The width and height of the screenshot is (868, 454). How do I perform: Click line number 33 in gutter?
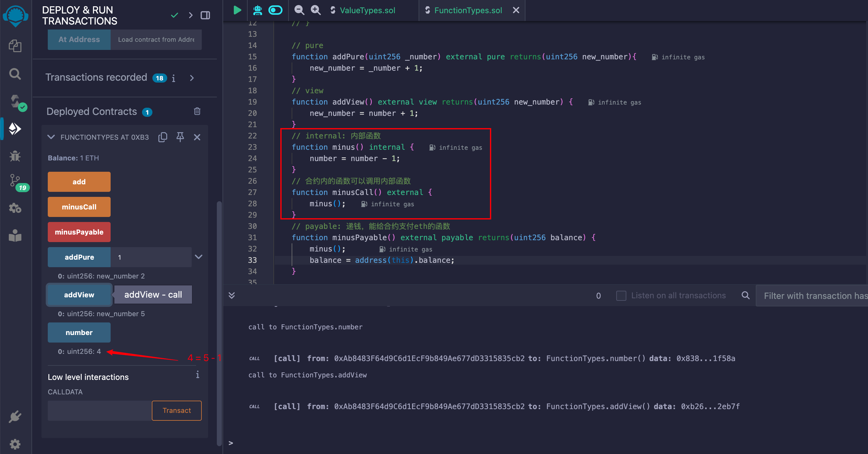252,260
